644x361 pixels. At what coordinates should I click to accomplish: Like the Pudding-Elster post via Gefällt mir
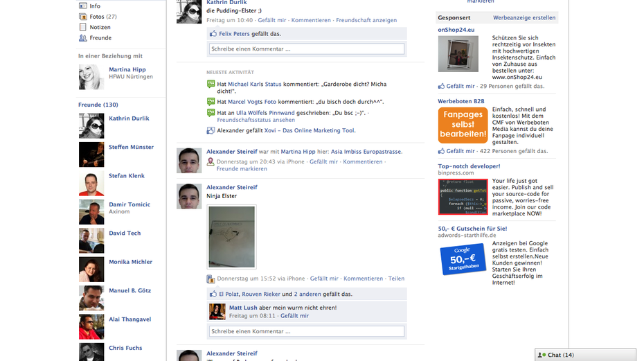272,20
